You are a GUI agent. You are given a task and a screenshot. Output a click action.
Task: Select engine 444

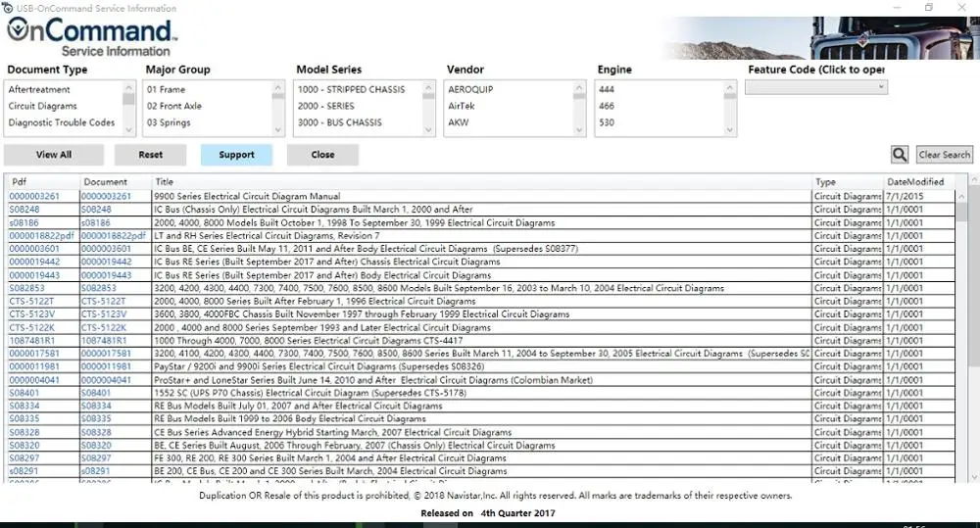click(x=607, y=89)
